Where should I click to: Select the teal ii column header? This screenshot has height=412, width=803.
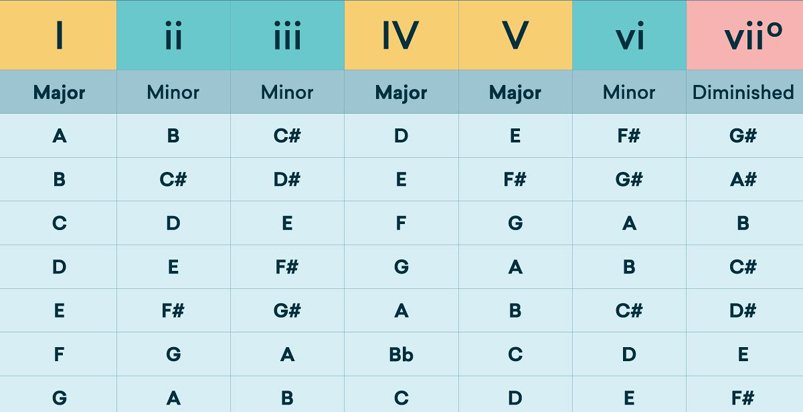173,35
